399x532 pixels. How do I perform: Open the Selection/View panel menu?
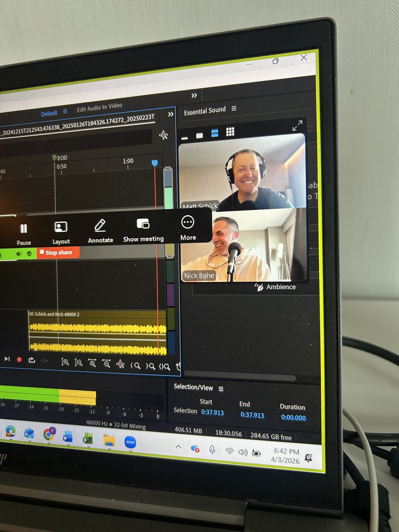point(221,389)
